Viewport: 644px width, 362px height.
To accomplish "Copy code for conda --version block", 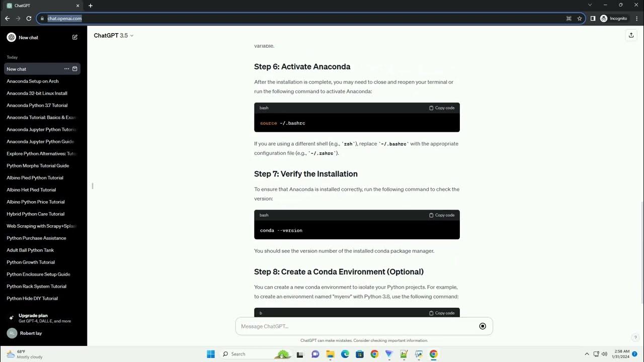I will pyautogui.click(x=442, y=215).
